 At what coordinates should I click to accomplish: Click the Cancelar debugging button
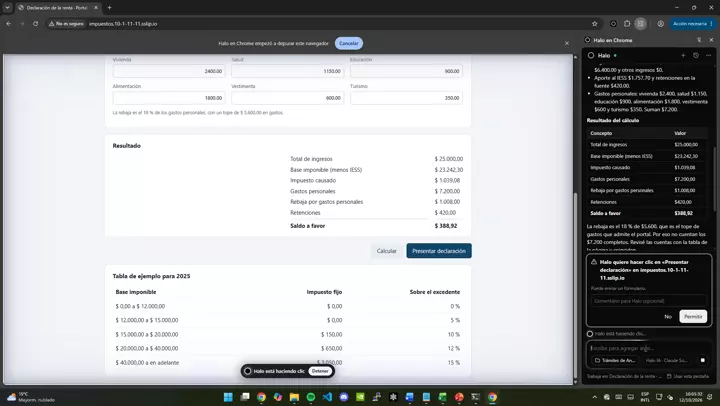[x=349, y=43]
